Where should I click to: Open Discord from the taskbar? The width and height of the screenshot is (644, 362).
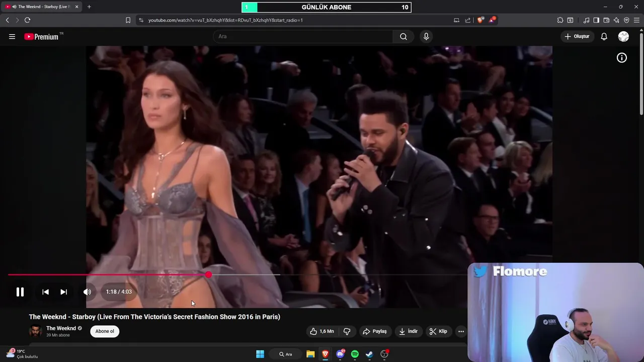coord(340,354)
